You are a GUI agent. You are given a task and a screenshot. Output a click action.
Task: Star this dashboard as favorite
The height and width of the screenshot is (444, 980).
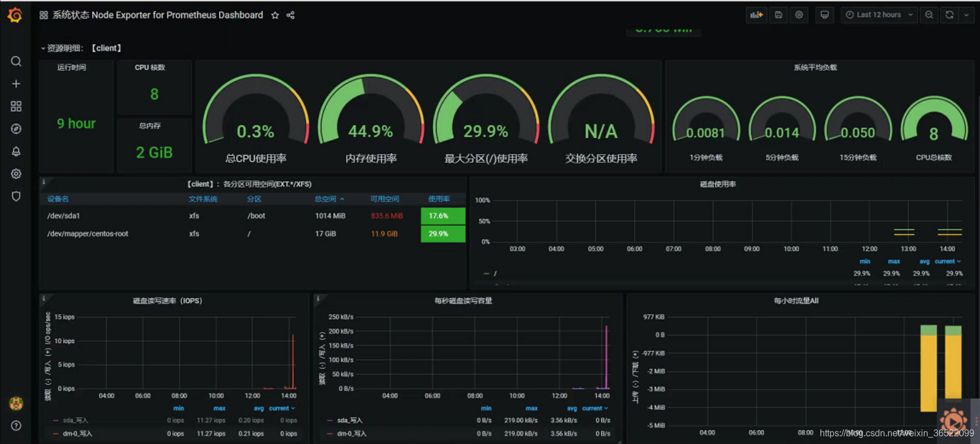coord(275,15)
